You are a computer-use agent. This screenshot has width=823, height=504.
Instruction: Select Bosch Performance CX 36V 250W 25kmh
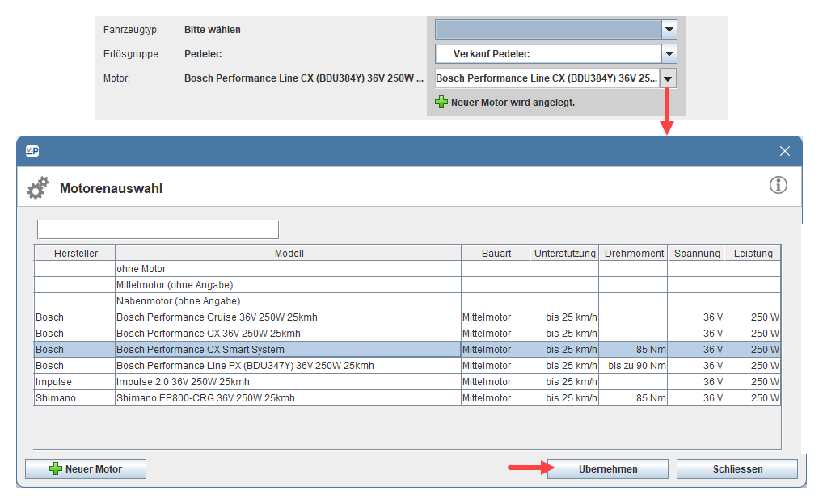pyautogui.click(x=407, y=334)
